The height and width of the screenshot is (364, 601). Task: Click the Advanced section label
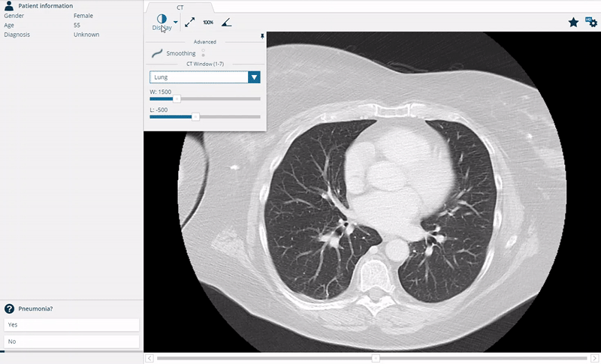tap(205, 42)
